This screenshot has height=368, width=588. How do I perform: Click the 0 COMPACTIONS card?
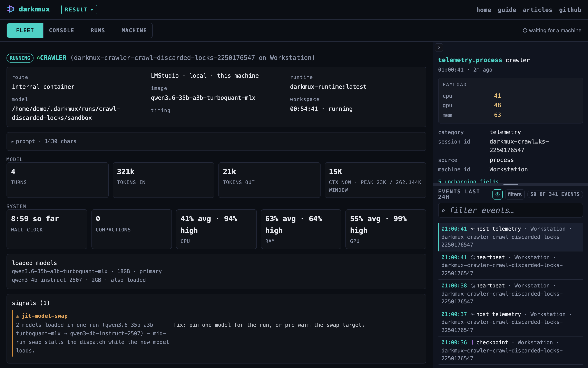[132, 229]
